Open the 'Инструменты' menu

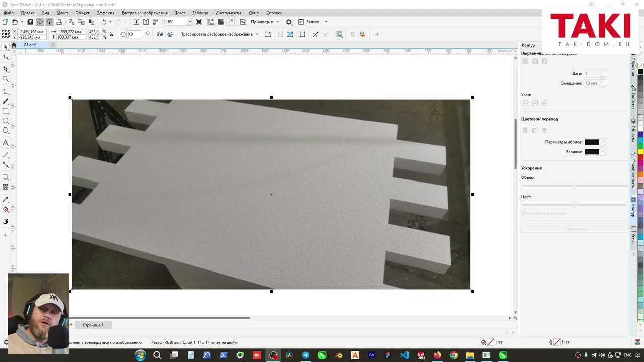pos(228,13)
